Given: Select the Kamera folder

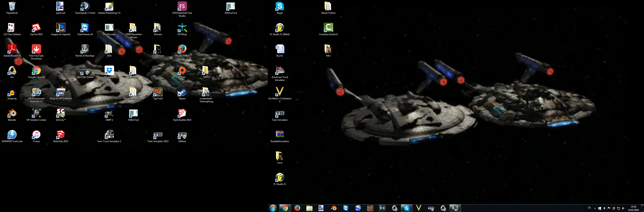Looking at the screenshot, I should [158, 29].
